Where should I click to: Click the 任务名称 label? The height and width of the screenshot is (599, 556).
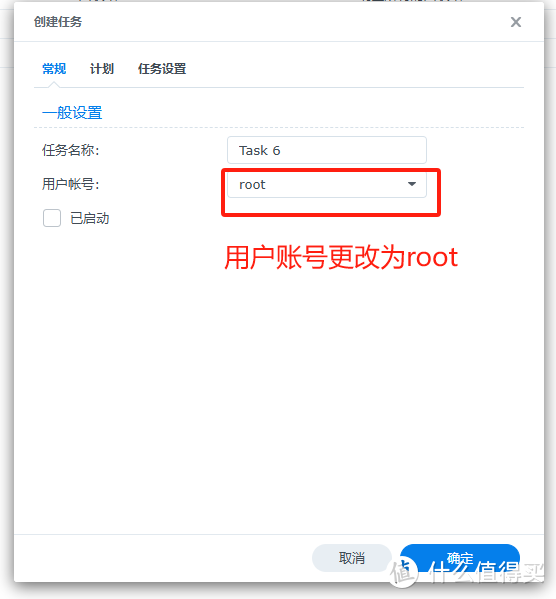pyautogui.click(x=71, y=150)
